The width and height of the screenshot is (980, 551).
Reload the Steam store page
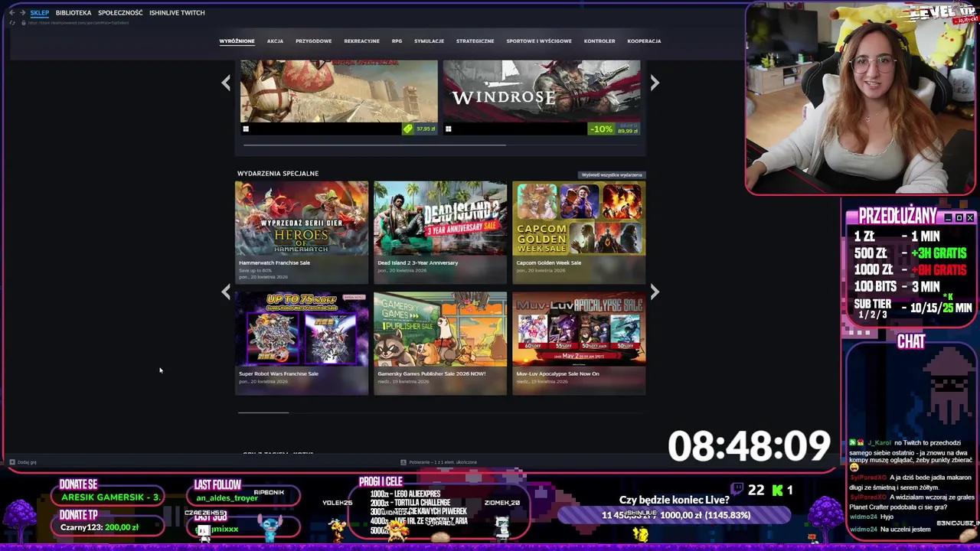pos(11,22)
